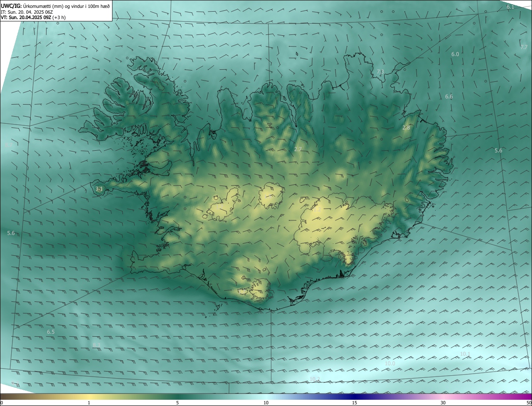Screen dimensions: 532x406
Task: Click the 6.6 value label on the map
Action: coord(449,97)
